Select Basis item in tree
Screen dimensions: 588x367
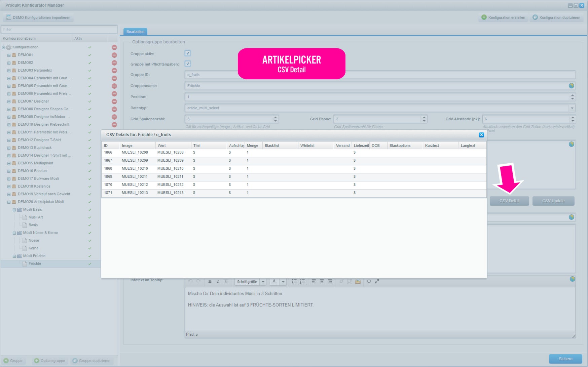coord(33,225)
